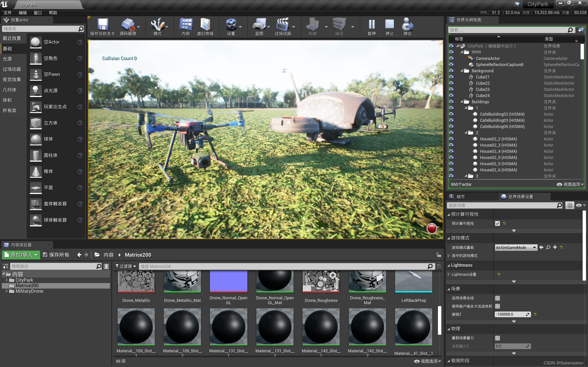588x367 pixels.
Task: Click the red recording indicator in viewport
Action: (432, 228)
